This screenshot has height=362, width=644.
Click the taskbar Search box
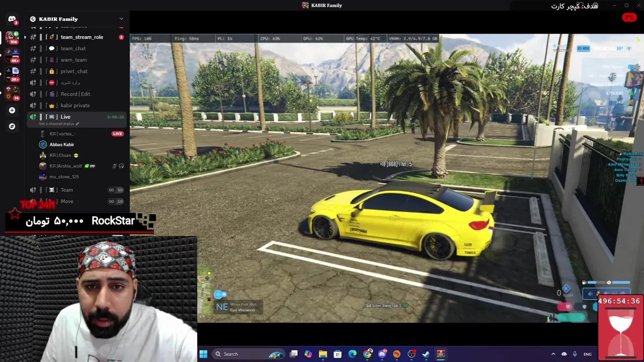pos(249,354)
